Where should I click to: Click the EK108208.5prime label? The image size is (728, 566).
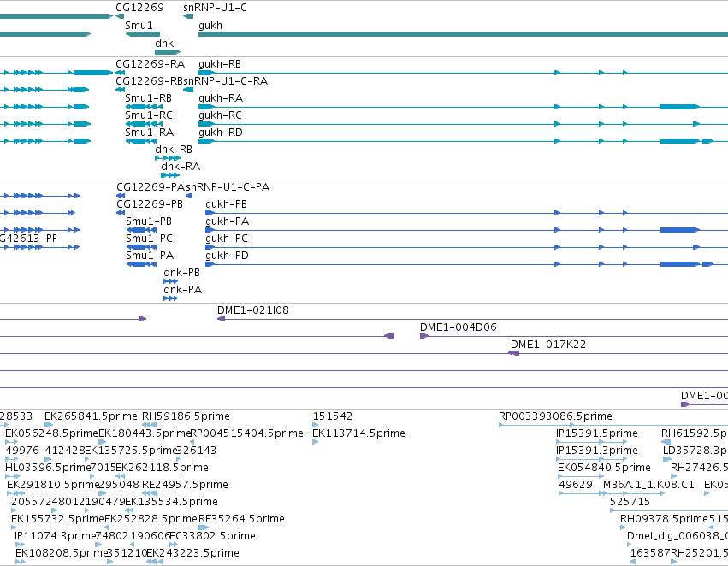(x=62, y=553)
